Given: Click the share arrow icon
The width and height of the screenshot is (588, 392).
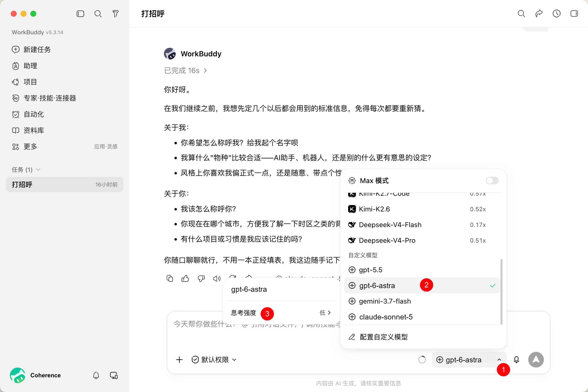Looking at the screenshot, I should pos(539,13).
